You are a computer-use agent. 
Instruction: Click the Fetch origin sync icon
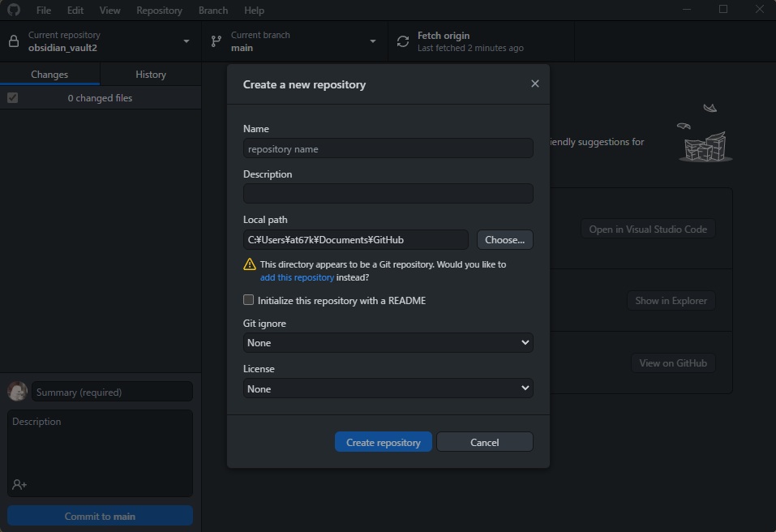pos(403,41)
